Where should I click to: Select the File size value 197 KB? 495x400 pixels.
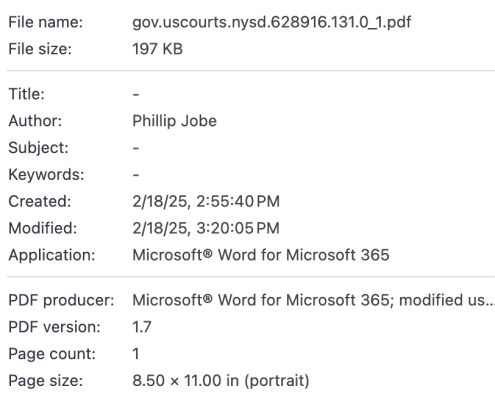(x=157, y=49)
